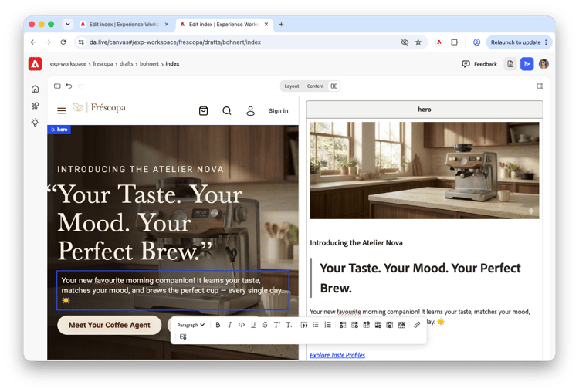579x392 pixels.
Task: Switch to the first Edit index tab
Action: point(124,25)
